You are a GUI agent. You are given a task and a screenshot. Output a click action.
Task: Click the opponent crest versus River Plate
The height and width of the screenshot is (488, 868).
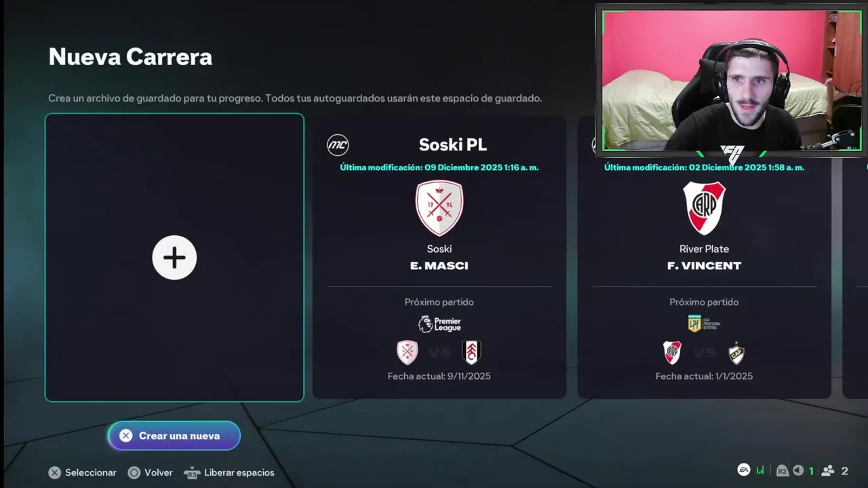click(x=736, y=352)
